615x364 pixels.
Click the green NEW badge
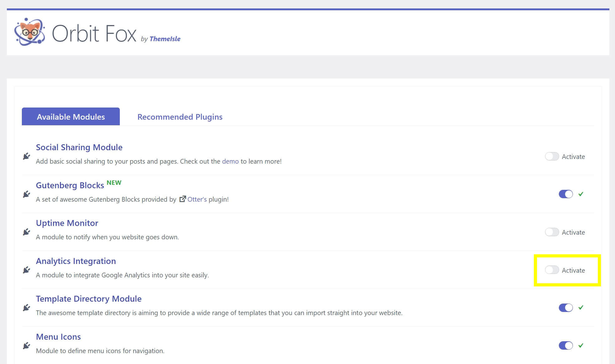pyautogui.click(x=114, y=183)
